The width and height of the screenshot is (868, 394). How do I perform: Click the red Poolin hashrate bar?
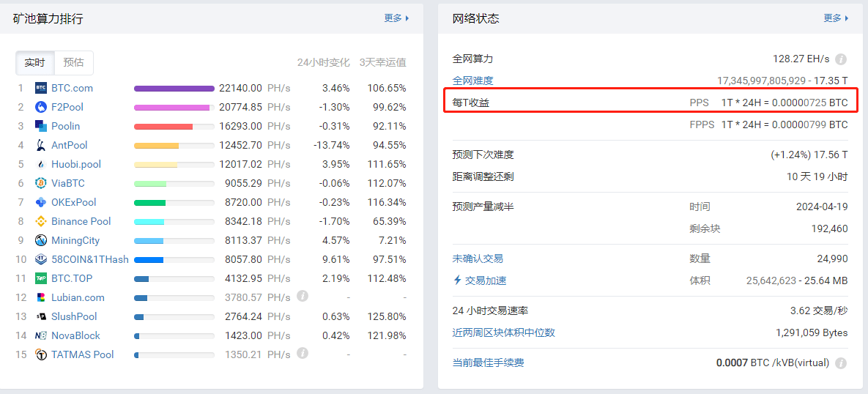(x=163, y=126)
